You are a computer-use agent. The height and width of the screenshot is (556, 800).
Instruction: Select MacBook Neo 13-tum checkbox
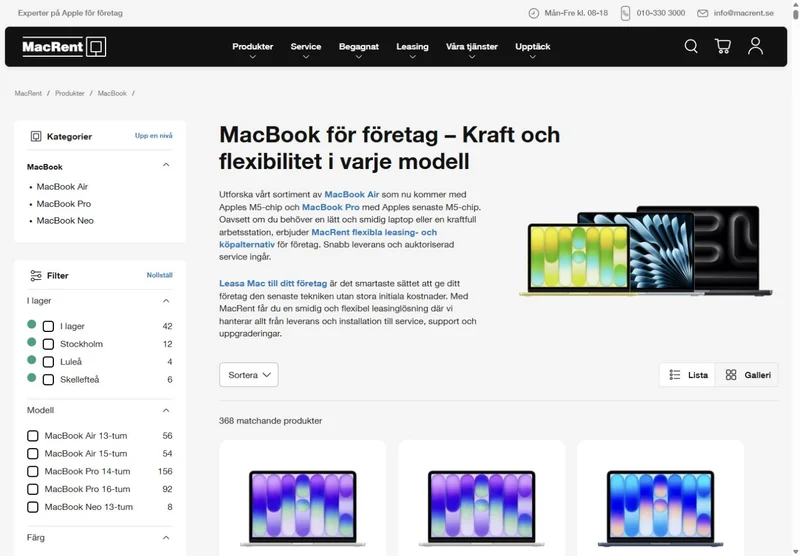click(x=33, y=508)
